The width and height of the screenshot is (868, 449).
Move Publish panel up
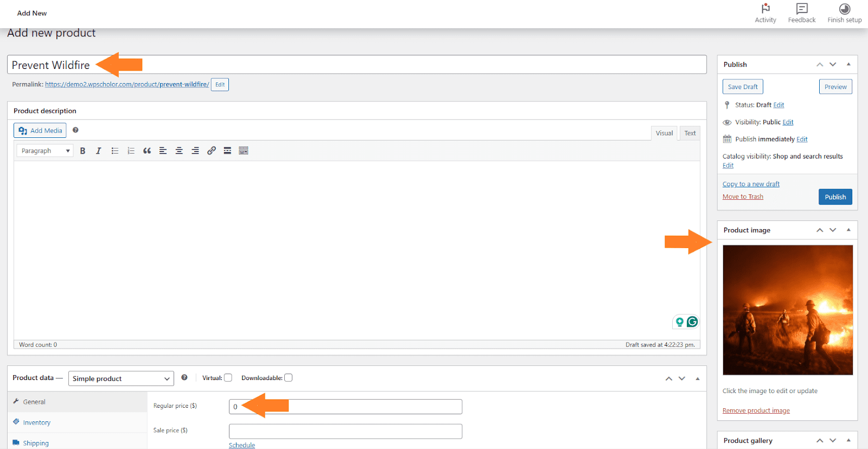[x=820, y=65]
